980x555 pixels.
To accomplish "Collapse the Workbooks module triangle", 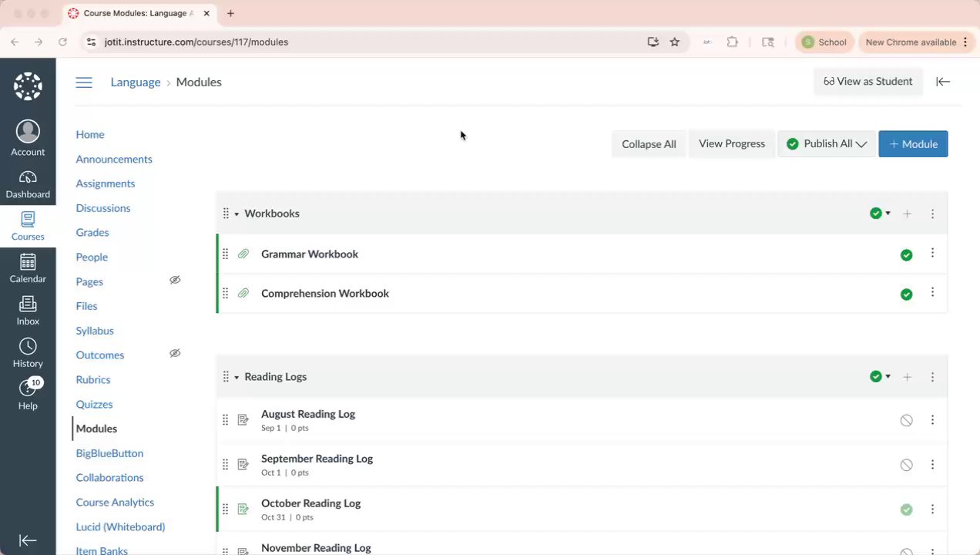I will (237, 214).
